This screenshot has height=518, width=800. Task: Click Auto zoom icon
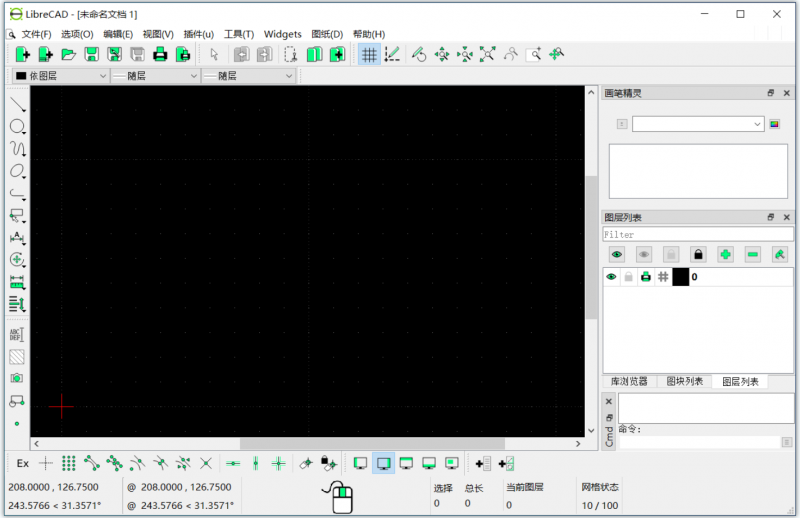(x=487, y=55)
